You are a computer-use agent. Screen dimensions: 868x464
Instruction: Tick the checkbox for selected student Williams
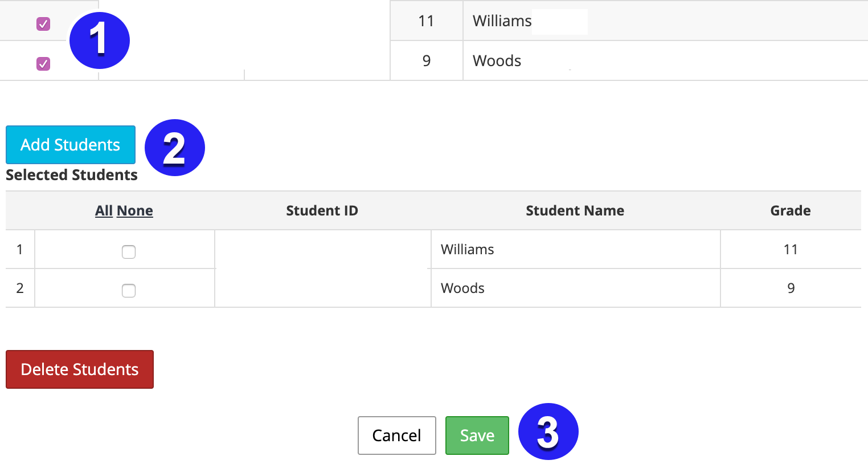129,252
